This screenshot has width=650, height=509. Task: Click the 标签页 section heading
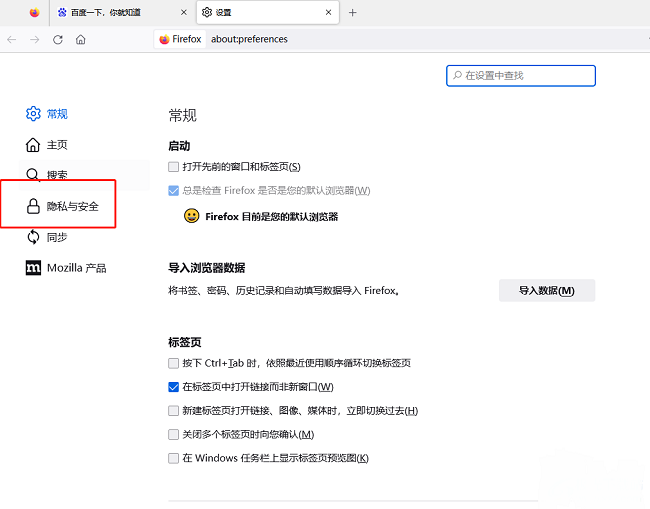click(x=184, y=342)
